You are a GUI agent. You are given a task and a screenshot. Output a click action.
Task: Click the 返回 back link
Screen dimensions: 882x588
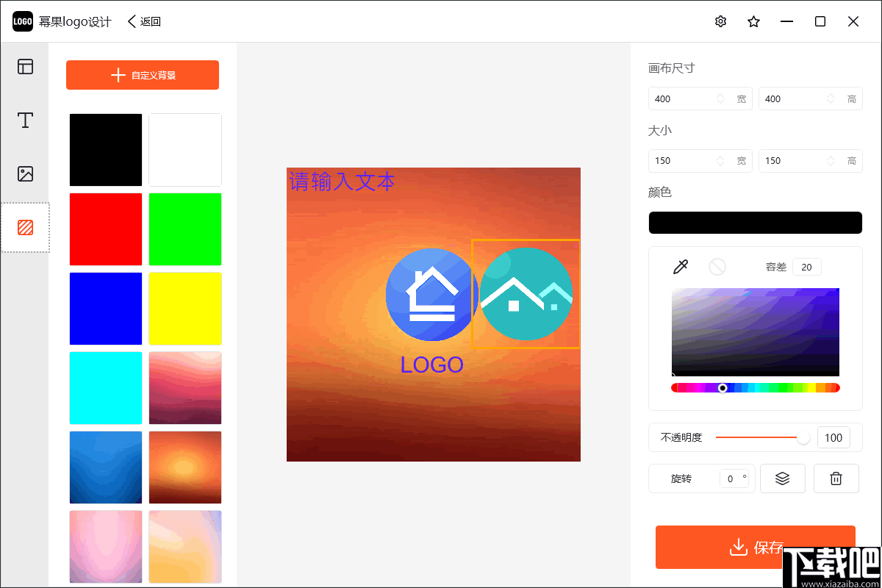click(x=143, y=21)
